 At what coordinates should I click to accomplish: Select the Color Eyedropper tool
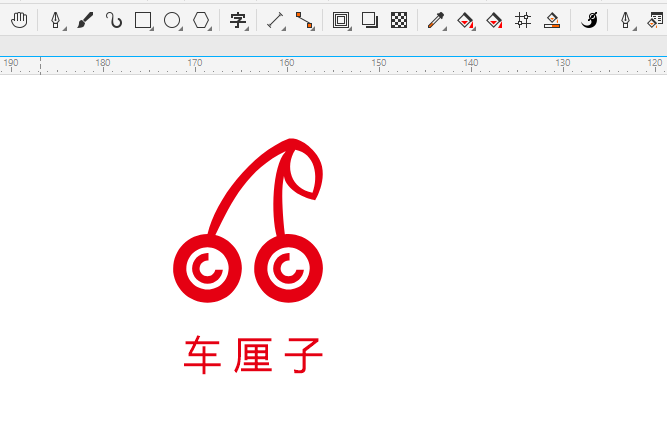point(436,20)
